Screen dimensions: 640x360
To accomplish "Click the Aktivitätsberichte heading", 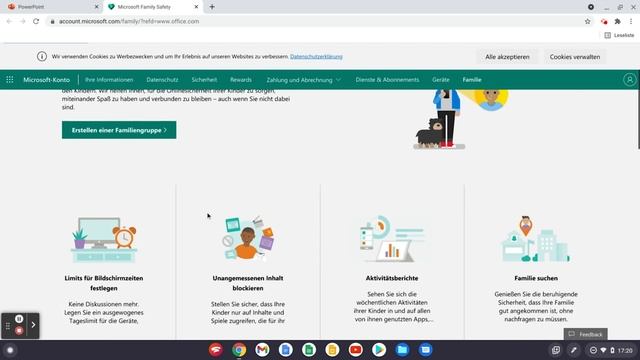I will pyautogui.click(x=392, y=278).
